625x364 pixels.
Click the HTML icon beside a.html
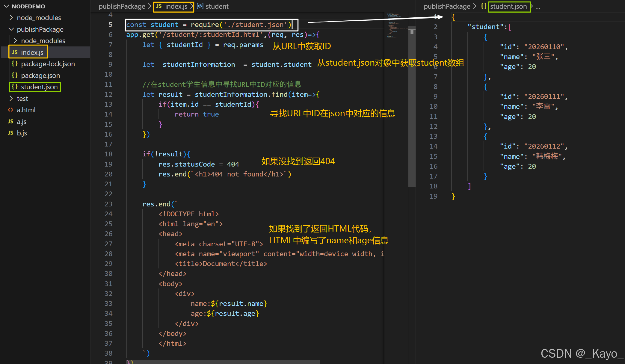coord(10,110)
